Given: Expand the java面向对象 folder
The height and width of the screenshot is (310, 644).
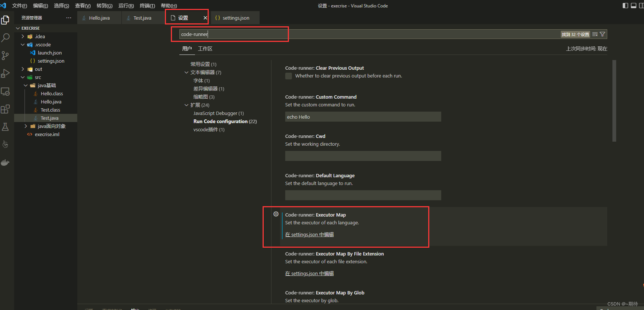Looking at the screenshot, I should pos(26,126).
